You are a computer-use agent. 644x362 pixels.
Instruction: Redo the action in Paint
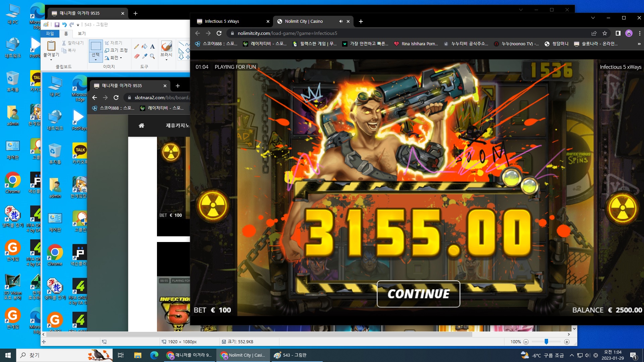coord(71,24)
